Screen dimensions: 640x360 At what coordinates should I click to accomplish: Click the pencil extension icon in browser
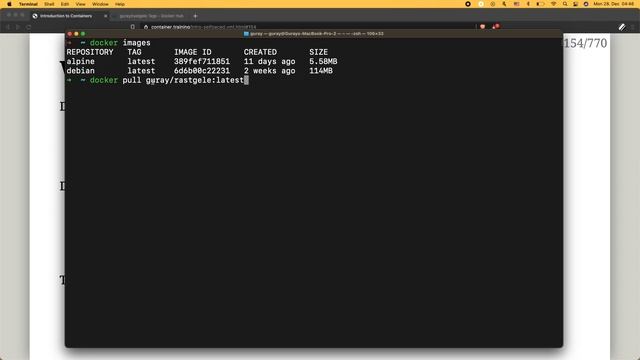(x=622, y=27)
